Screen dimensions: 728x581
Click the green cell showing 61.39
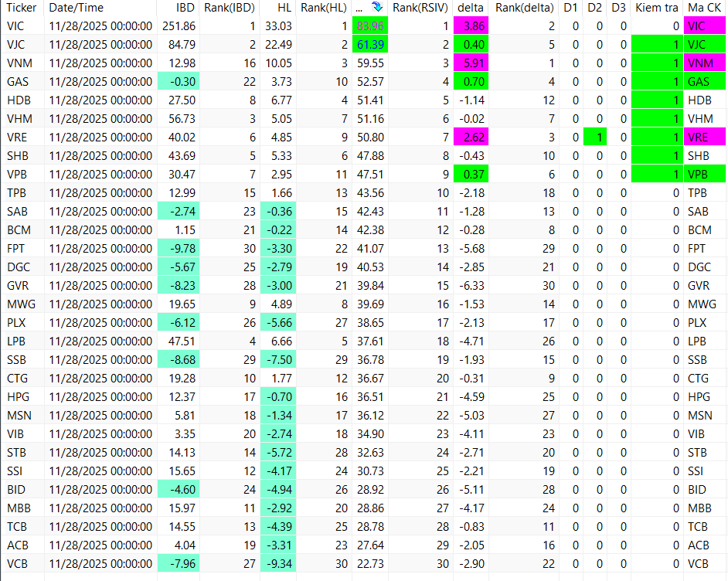[370, 45]
